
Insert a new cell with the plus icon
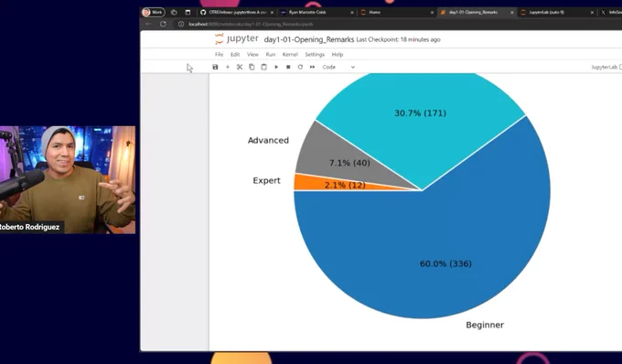[x=228, y=67]
